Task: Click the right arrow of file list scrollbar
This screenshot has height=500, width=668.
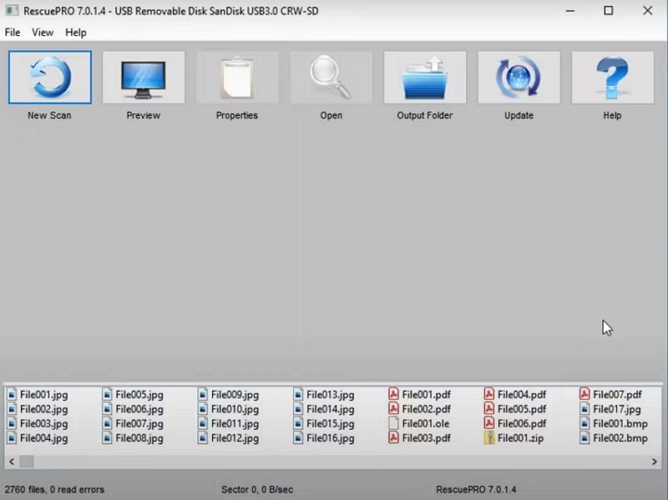Action: pos(654,462)
